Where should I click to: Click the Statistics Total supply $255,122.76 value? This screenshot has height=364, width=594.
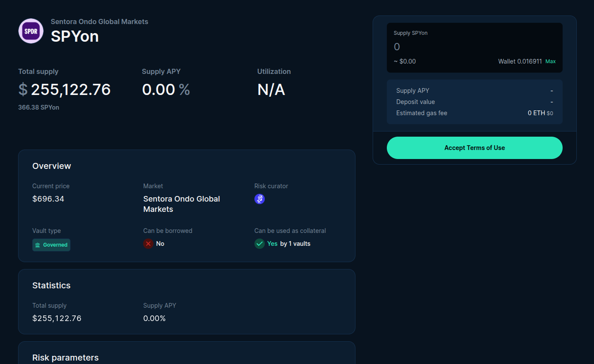57,318
